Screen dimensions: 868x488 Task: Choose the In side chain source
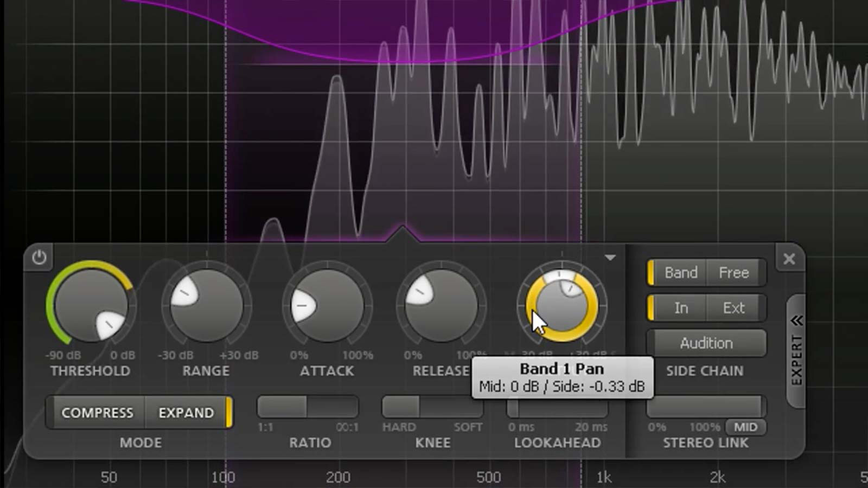pyautogui.click(x=681, y=308)
